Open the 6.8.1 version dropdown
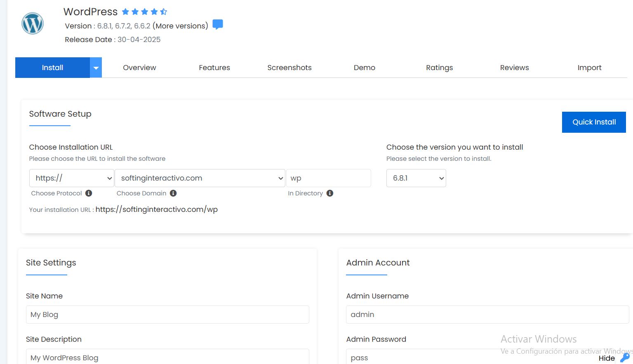633x364 pixels. pyautogui.click(x=416, y=178)
